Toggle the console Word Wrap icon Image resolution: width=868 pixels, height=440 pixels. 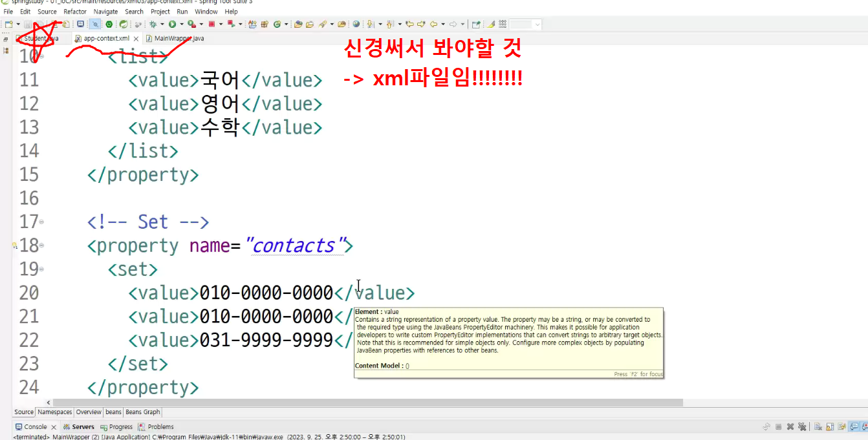[841, 426]
